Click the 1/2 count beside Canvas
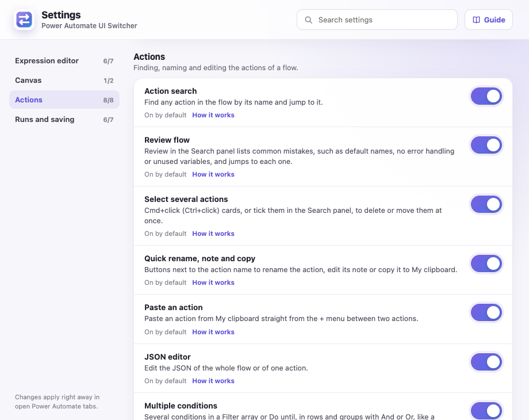This screenshot has width=529, height=420. click(108, 81)
